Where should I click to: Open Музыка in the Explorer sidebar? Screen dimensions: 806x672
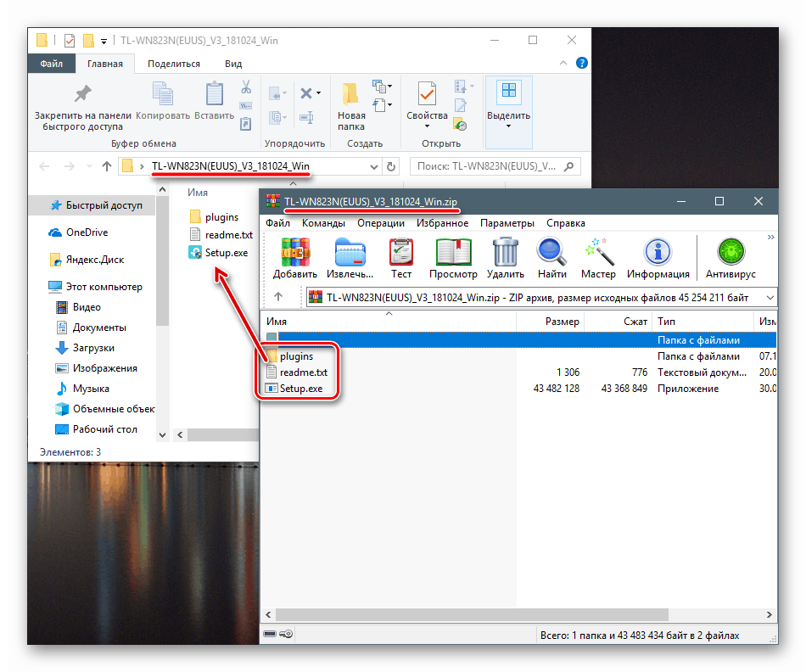pyautogui.click(x=82, y=389)
